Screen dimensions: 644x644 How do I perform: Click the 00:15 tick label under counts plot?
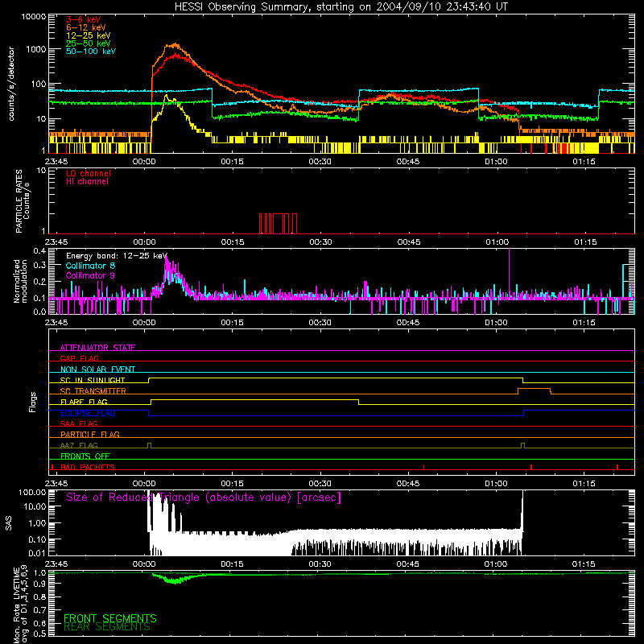[x=232, y=162]
